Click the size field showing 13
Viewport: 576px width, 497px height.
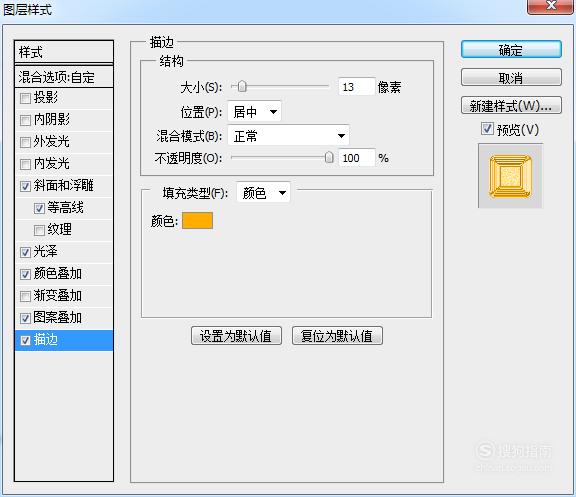(x=356, y=87)
